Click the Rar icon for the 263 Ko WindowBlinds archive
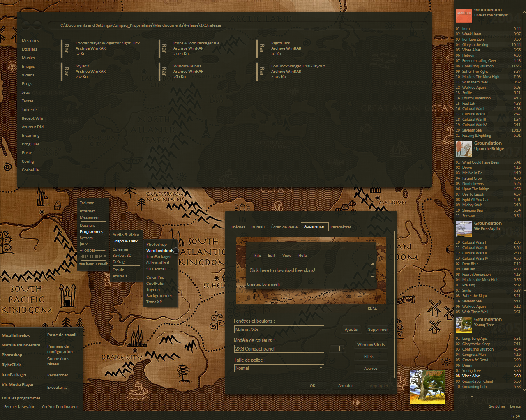Viewport: 526px width, 420px height. click(164, 72)
